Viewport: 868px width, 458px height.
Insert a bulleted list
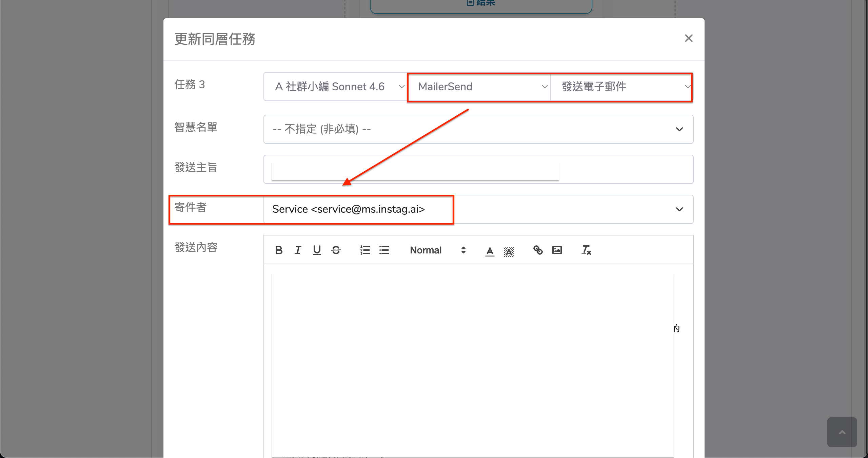click(x=384, y=250)
